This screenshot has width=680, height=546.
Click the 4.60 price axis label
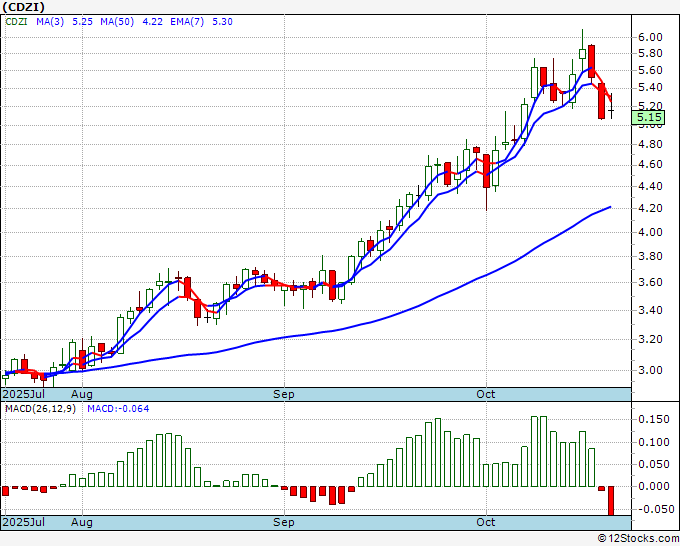pos(650,165)
